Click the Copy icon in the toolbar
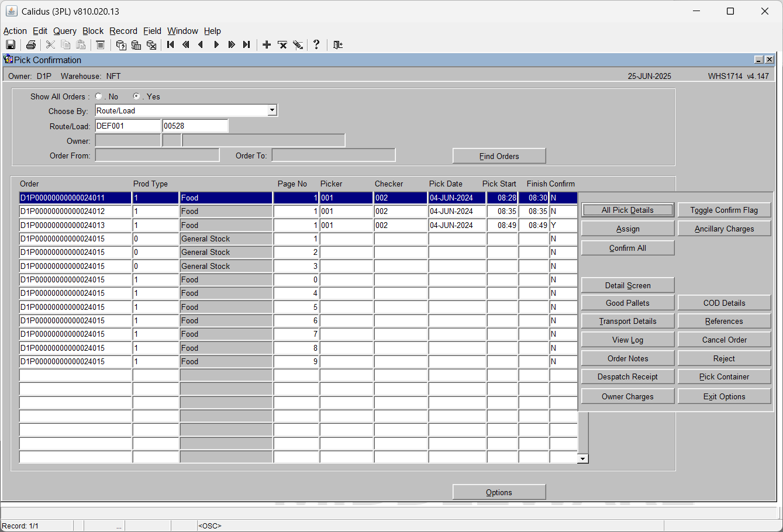 [65, 44]
